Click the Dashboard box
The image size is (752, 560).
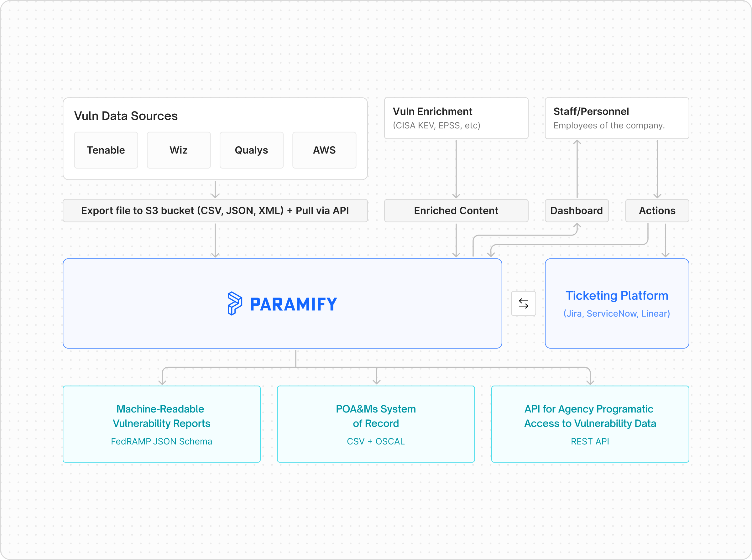coord(577,210)
